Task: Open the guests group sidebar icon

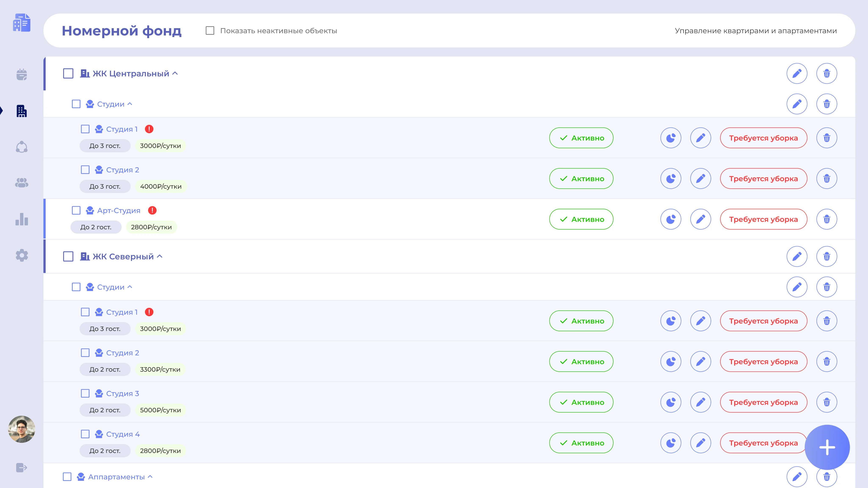Action: [22, 183]
